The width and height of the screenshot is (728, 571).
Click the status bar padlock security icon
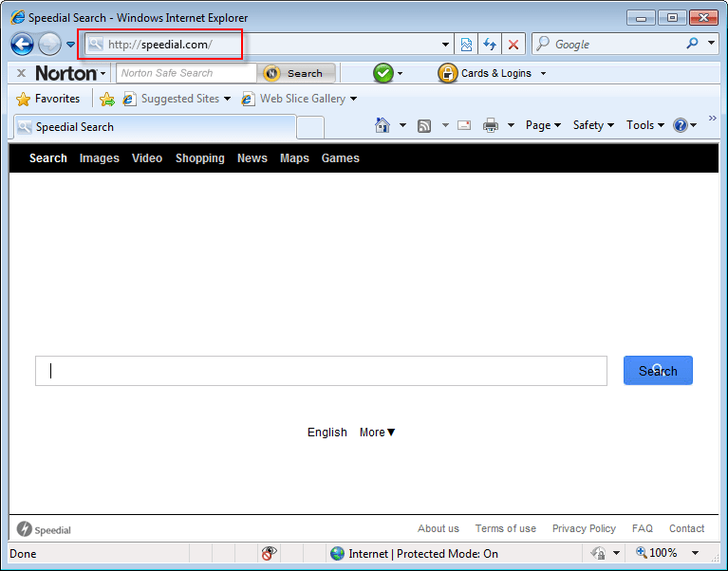coord(598,553)
